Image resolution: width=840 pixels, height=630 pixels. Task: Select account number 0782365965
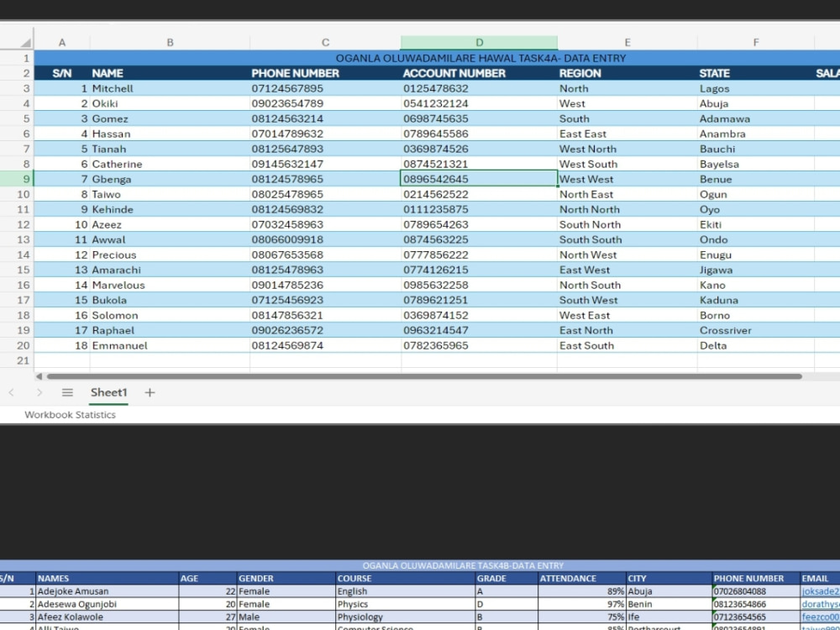[479, 345]
